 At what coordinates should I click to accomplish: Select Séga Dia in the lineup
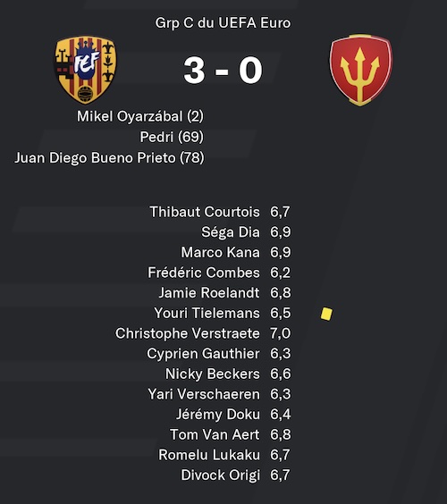click(x=231, y=232)
